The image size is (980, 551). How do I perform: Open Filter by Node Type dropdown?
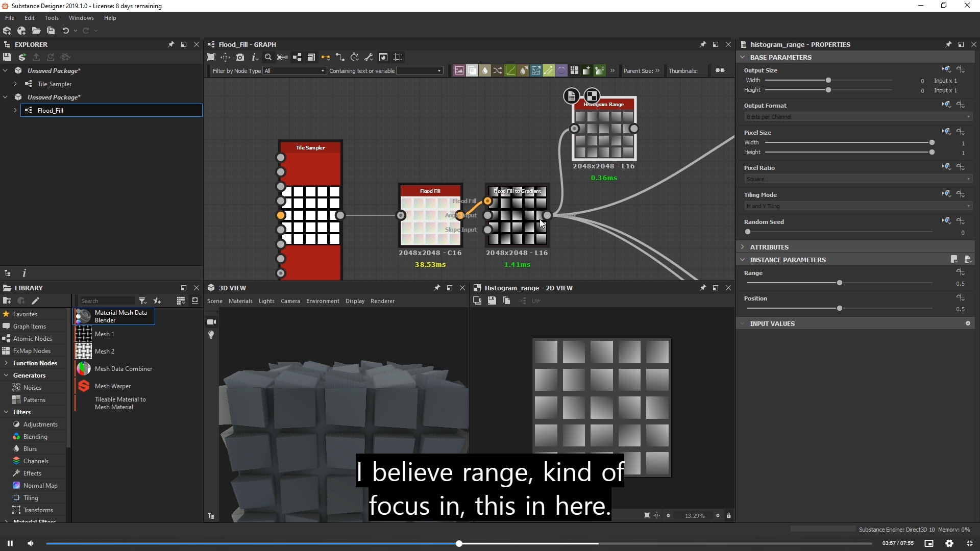tap(295, 71)
